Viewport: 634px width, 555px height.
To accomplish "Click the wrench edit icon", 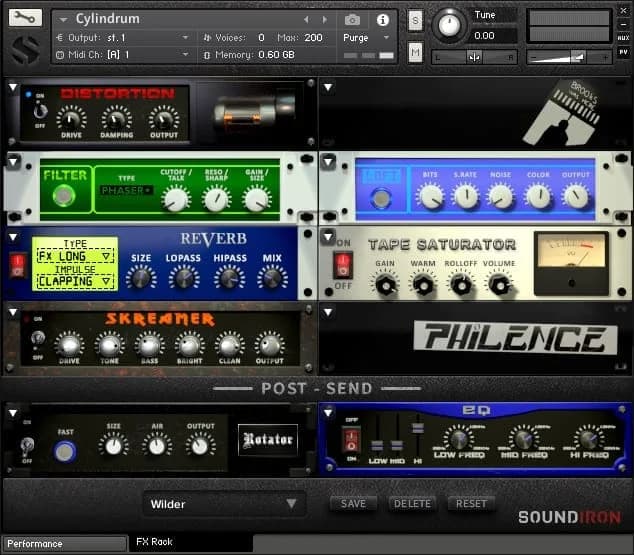I will pos(25,18).
